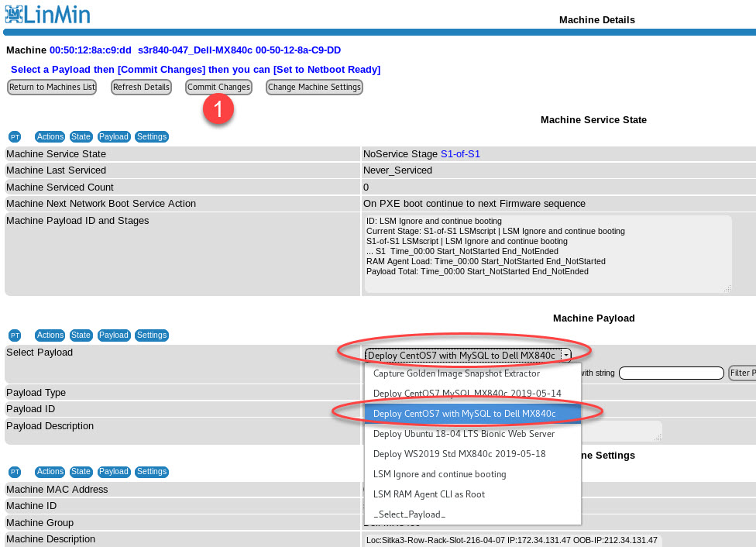Open the Select Payload dropdown
The height and width of the screenshot is (547, 756).
[468, 356]
